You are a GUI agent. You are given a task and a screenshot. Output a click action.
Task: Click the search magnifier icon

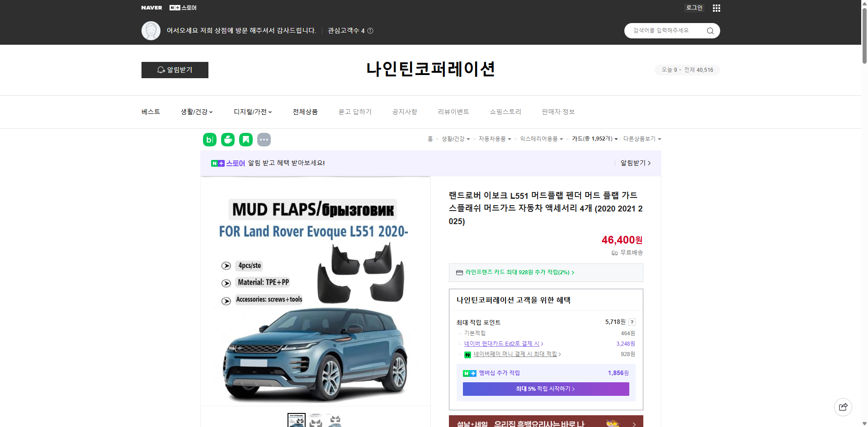click(710, 31)
